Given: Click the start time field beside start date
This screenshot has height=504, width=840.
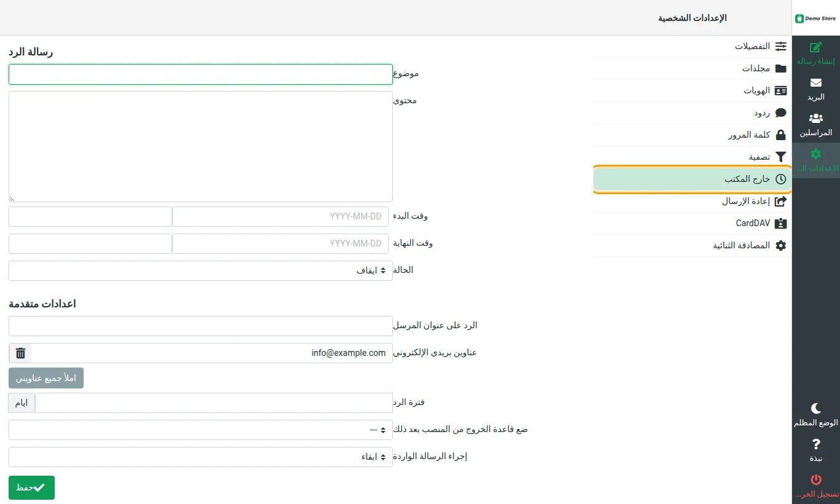Looking at the screenshot, I should tap(90, 217).
